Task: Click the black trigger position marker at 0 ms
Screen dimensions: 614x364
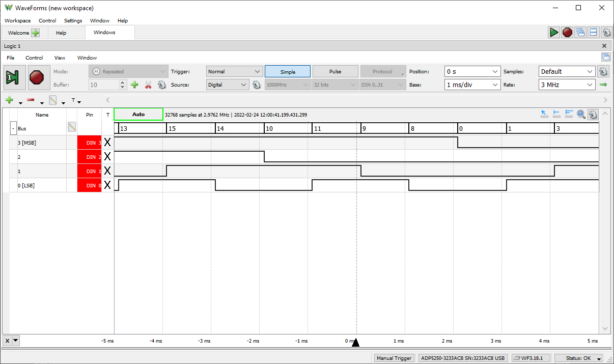Action: click(x=356, y=343)
